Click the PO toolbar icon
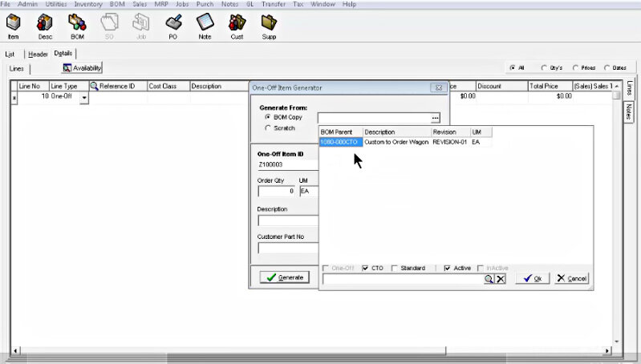 pyautogui.click(x=172, y=26)
